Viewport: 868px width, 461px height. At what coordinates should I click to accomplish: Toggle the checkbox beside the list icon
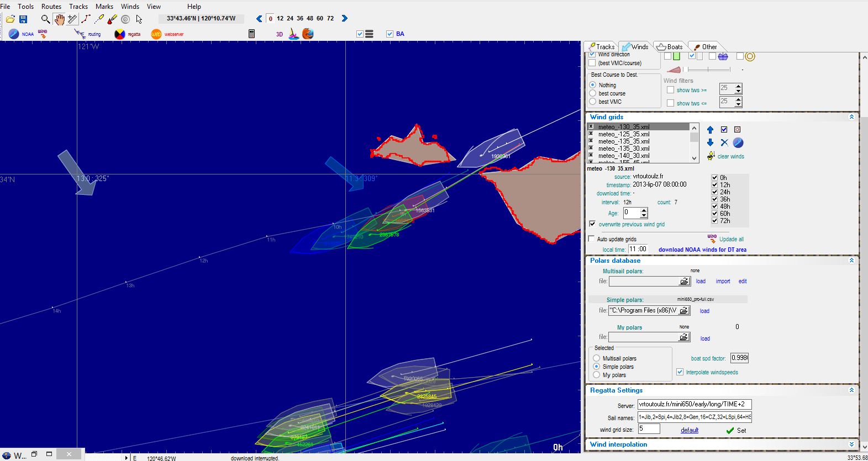click(360, 34)
